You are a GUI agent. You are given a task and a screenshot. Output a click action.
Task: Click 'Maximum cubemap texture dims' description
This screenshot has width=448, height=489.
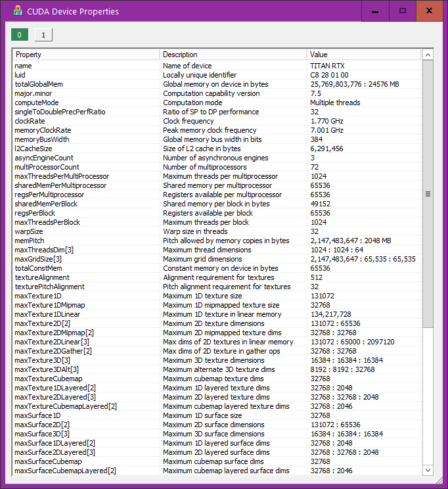[x=213, y=379]
